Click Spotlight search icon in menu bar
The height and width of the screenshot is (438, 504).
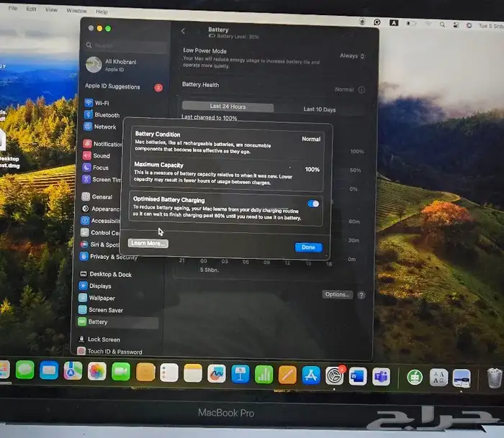[x=442, y=24]
